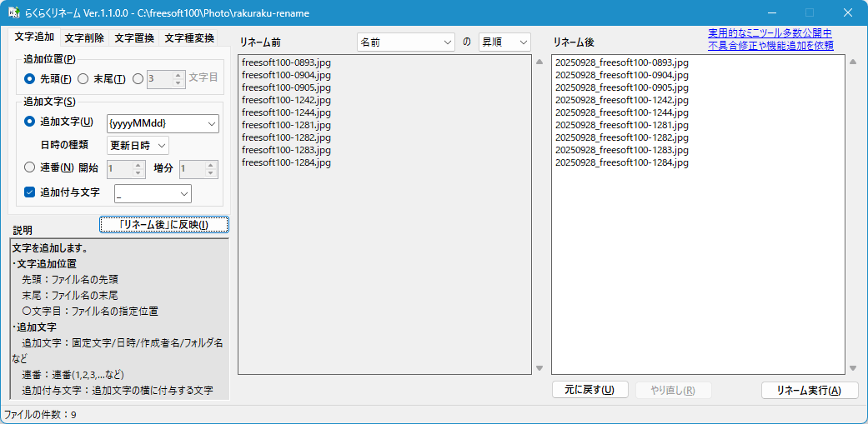This screenshot has width=868, height=424.
Task: Select the 末尾 radio button
Action: coord(83,78)
